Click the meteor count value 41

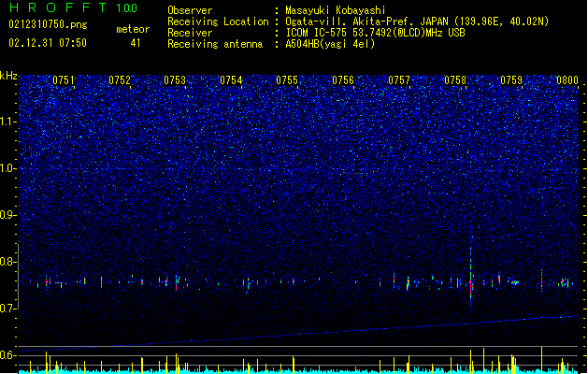[136, 43]
